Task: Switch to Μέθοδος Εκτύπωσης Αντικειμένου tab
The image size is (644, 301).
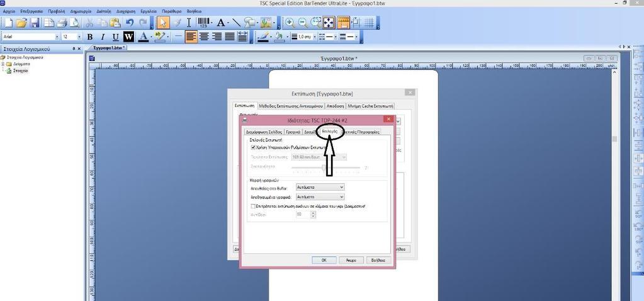Action: (x=291, y=106)
